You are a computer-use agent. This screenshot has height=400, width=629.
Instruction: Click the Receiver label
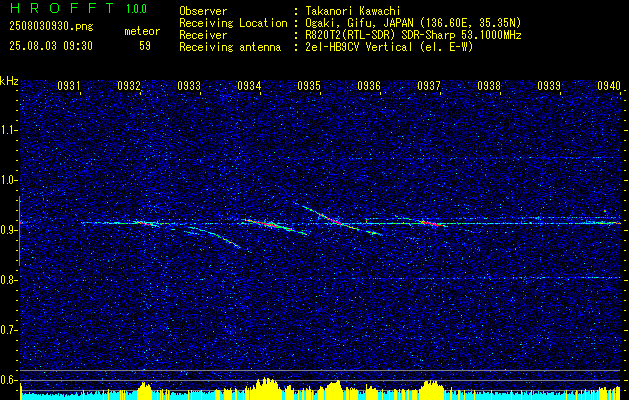203,35
